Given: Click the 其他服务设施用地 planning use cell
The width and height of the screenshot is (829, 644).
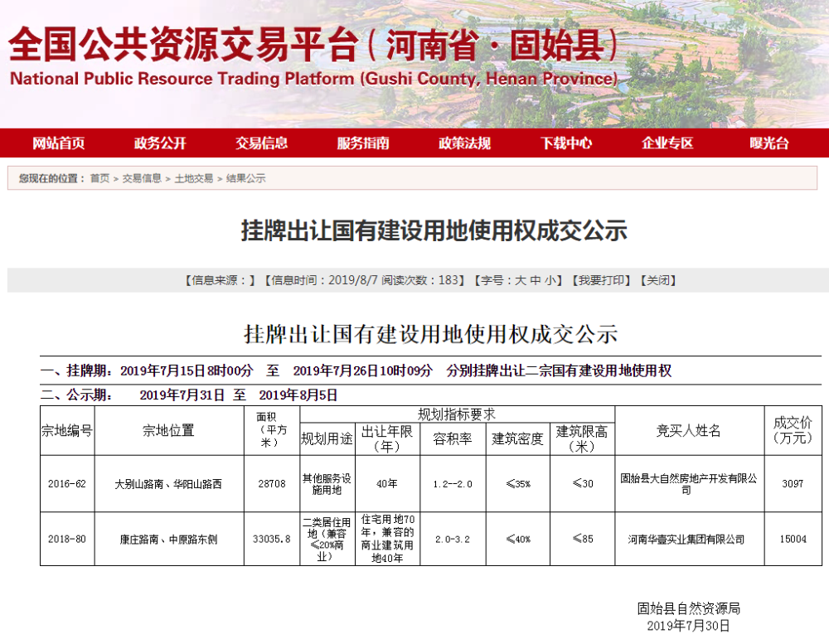Looking at the screenshot, I should (x=327, y=484).
